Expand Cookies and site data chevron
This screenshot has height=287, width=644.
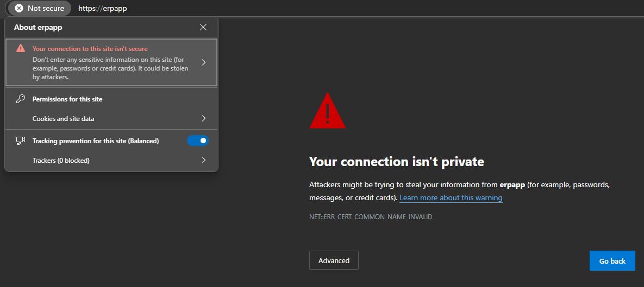204,118
